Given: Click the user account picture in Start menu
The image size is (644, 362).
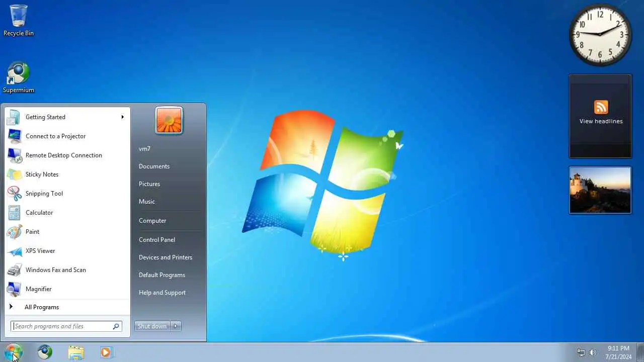Looking at the screenshot, I should [x=169, y=121].
